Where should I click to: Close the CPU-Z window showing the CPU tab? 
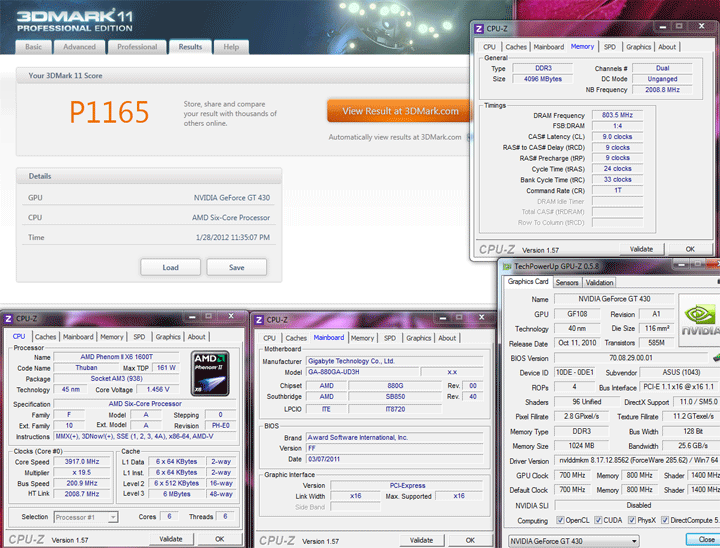231,316
